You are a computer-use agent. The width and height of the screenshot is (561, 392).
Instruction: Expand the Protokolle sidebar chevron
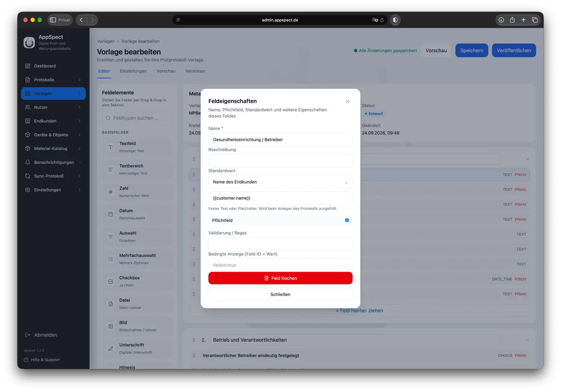coord(79,80)
